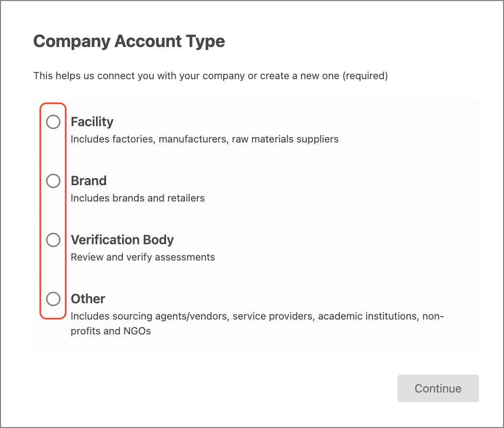Image resolution: width=504 pixels, height=428 pixels.
Task: Click the Other option title
Action: pos(88,299)
